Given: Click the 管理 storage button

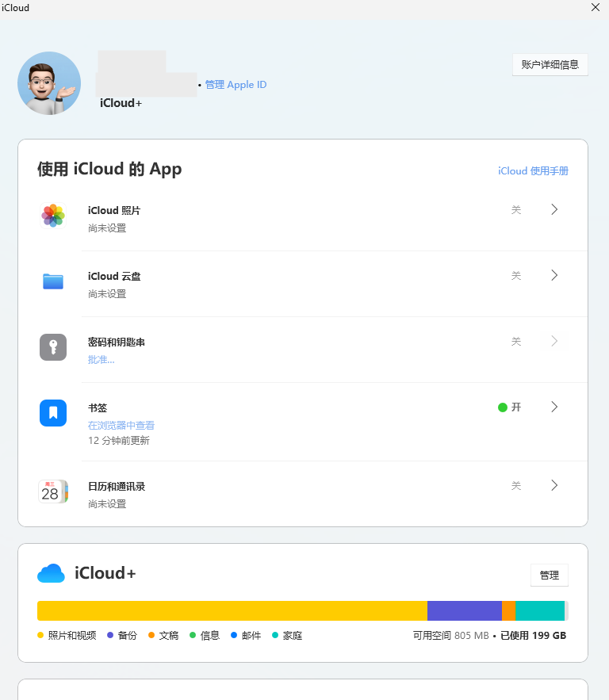Looking at the screenshot, I should [x=550, y=576].
